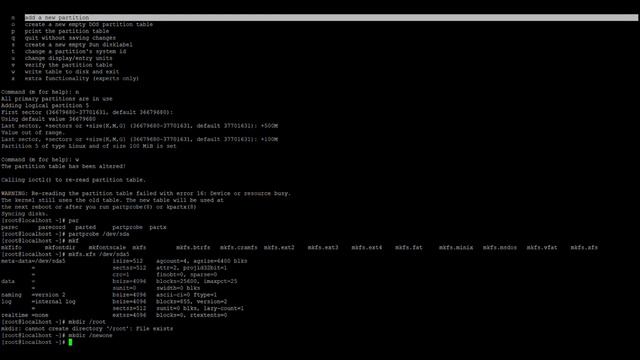Screen dimensions: 640x360
Task: Select the Last sector line ending '+500M'
Action: click(139, 126)
